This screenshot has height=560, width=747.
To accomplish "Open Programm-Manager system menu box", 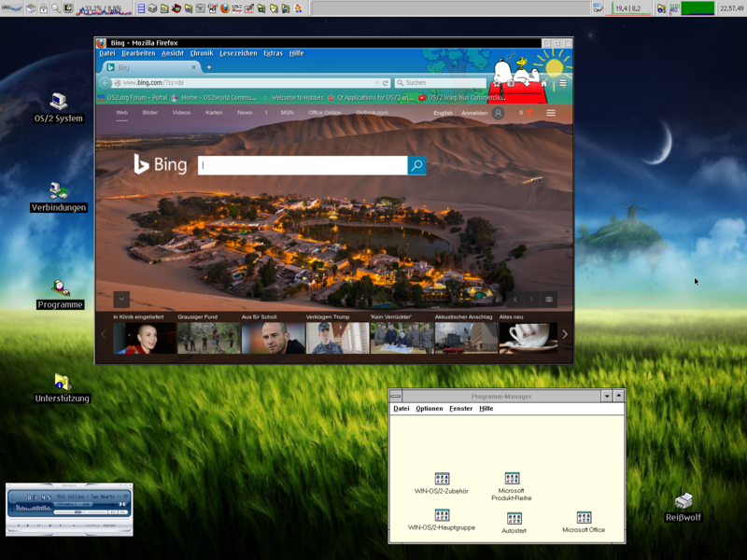I will click(395, 396).
